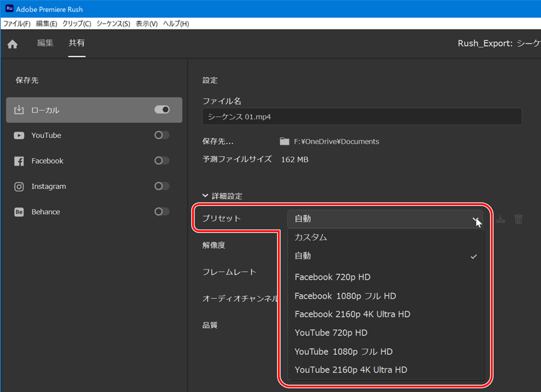Click the YouTube logo icon
541x392 pixels.
(19, 135)
